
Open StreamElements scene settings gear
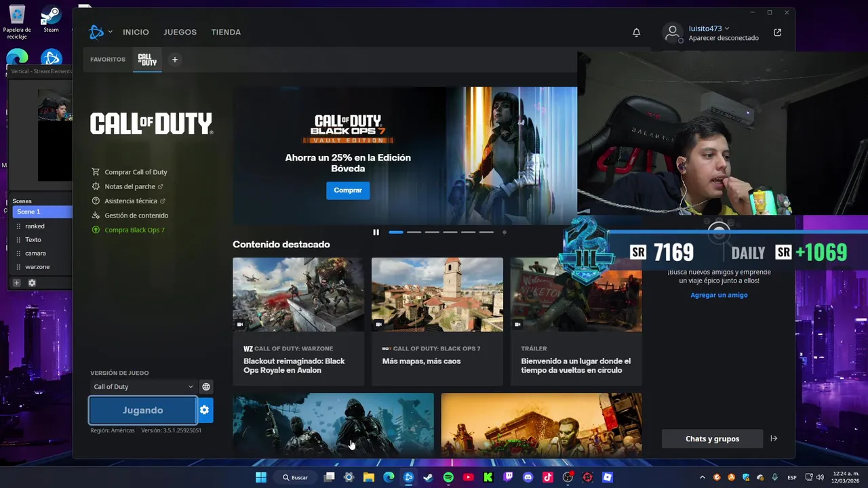click(32, 283)
